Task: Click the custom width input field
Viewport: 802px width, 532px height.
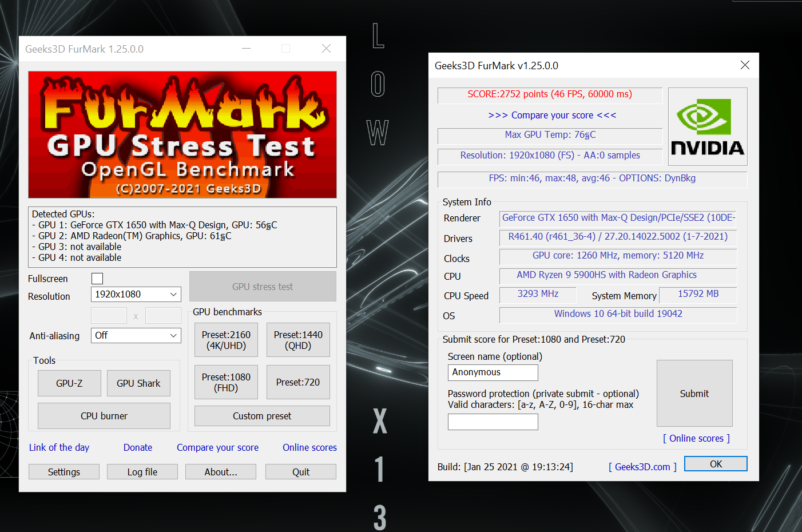Action: click(x=109, y=315)
